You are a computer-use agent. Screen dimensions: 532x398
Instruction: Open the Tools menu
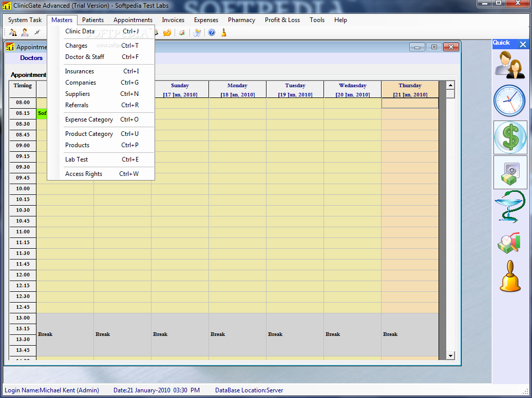tap(317, 20)
